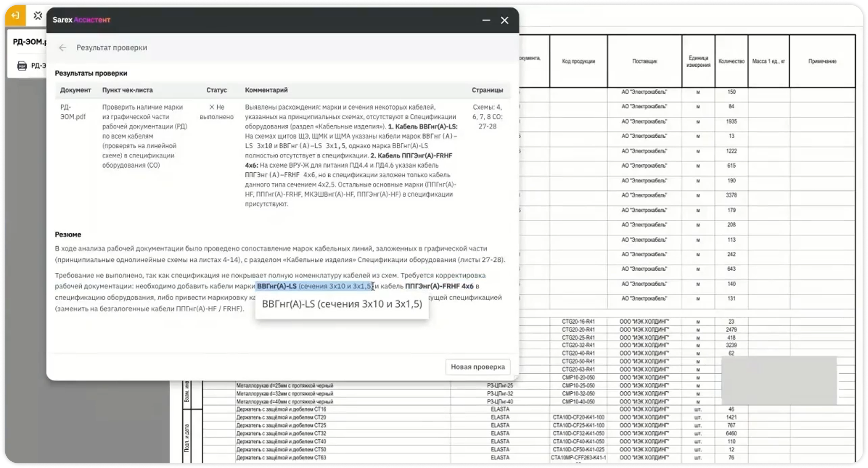Screen dimensions: 868x468
Task: Click the Пункт чек-листа column header
Action: click(x=127, y=90)
